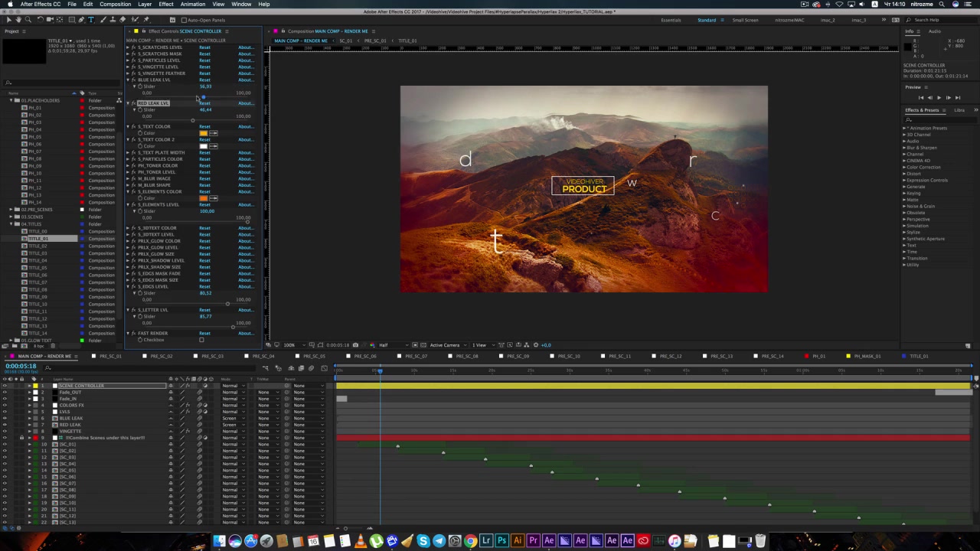Open Photoshop from the Dock
The height and width of the screenshot is (551, 980).
pos(501,541)
